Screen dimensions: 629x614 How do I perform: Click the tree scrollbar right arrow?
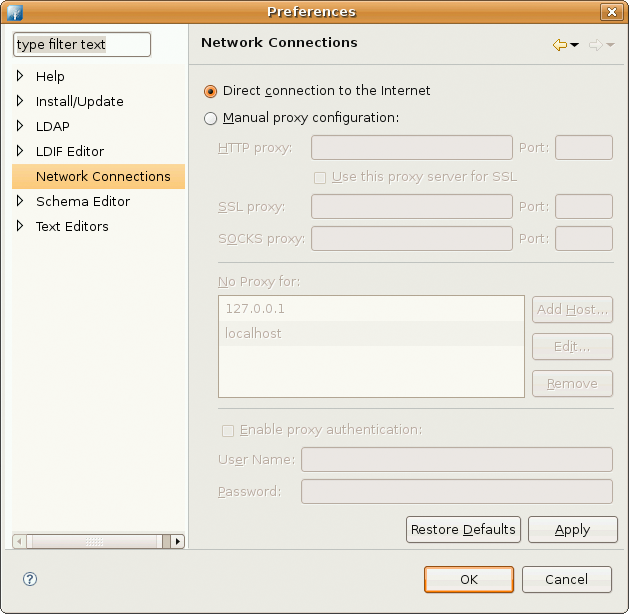pyautogui.click(x=178, y=541)
